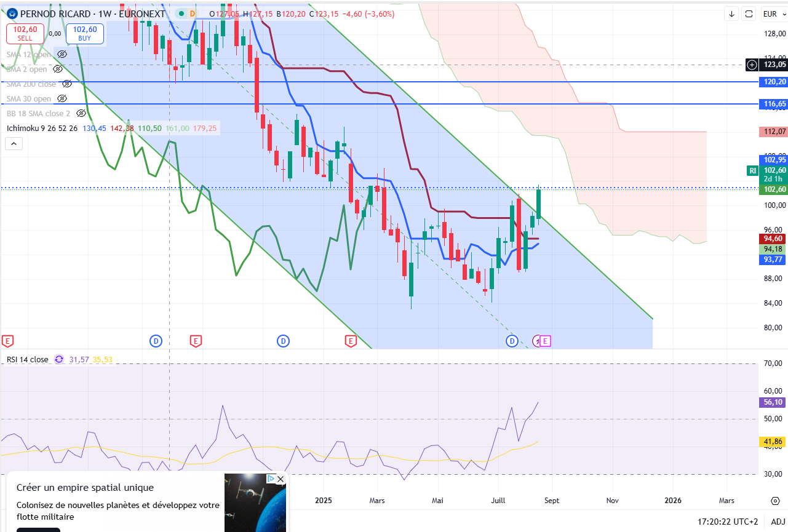Image resolution: width=788 pixels, height=532 pixels.
Task: Click the AdChoices triangle icon on ad
Action: (x=271, y=478)
